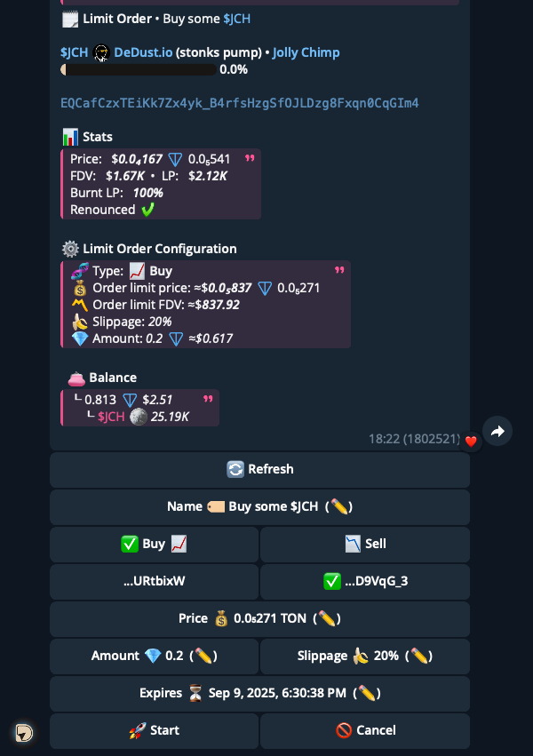Change the Expires date setting
Image resolution: width=533 pixels, height=756 pixels.
click(259, 694)
